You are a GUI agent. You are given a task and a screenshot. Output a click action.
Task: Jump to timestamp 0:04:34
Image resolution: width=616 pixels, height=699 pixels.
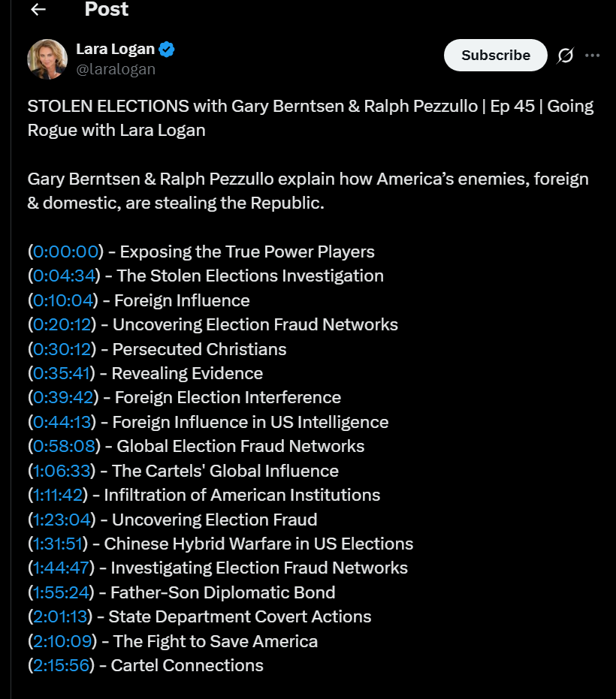(64, 276)
